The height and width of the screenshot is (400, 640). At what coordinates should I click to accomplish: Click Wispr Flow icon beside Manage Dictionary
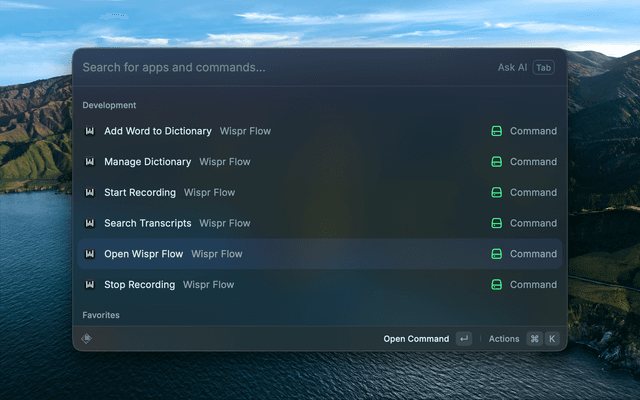coord(90,162)
